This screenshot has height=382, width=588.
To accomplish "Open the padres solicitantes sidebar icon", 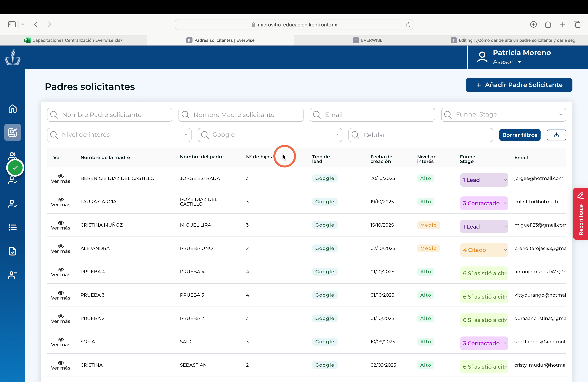I will (x=13, y=132).
